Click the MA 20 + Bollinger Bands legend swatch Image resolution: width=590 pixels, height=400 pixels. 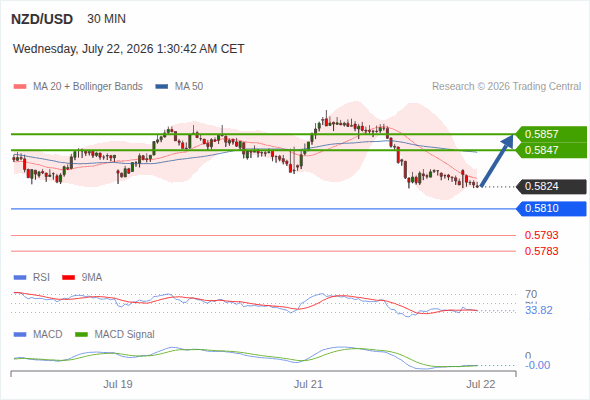[20, 87]
